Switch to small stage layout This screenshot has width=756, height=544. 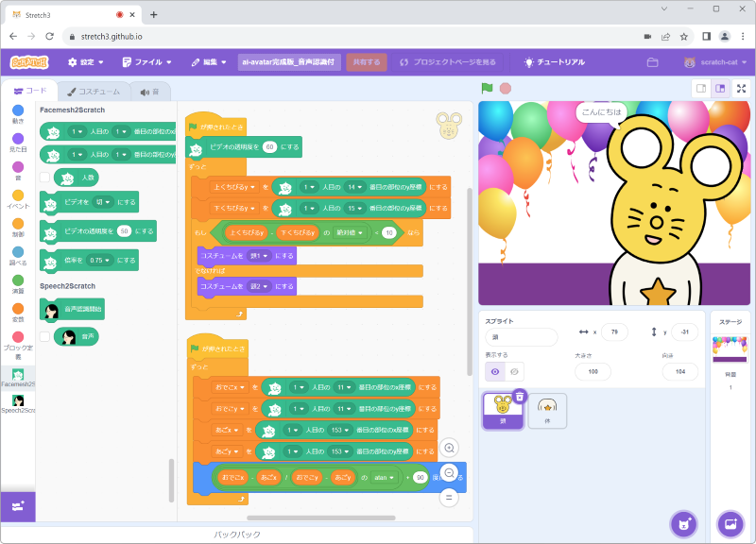[701, 89]
